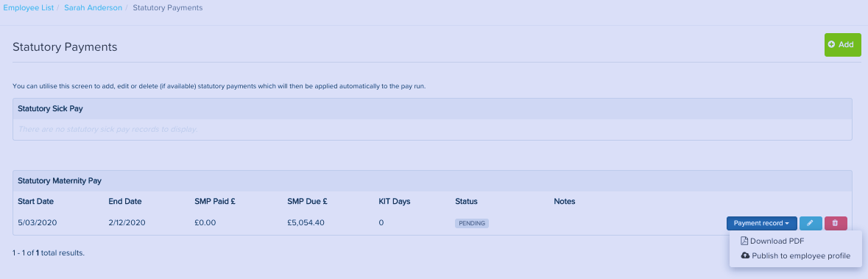Open Sarah Anderson breadcrumb link
Screen dimensions: 868x279
click(93, 8)
